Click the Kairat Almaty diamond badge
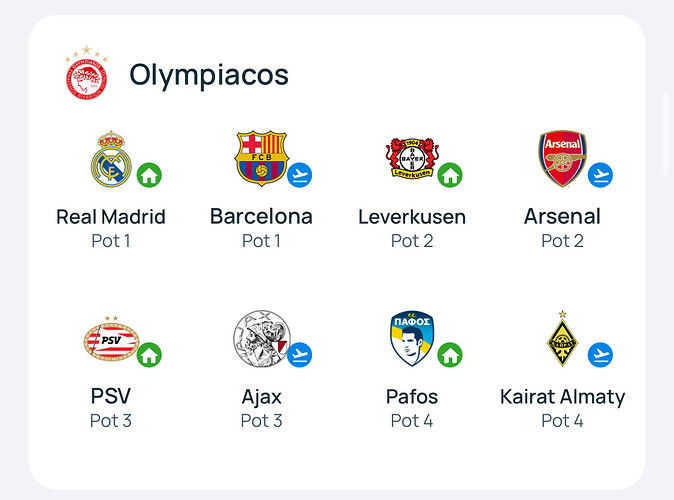This screenshot has width=674, height=500. point(562,339)
